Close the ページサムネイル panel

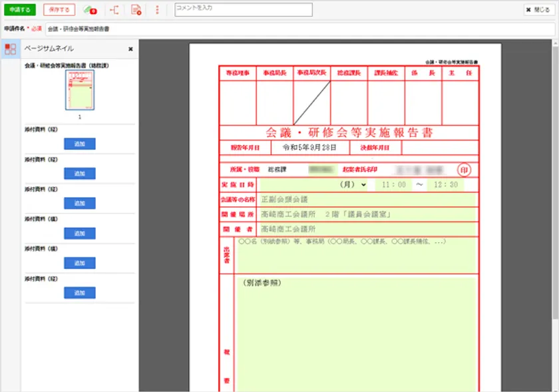(x=130, y=49)
